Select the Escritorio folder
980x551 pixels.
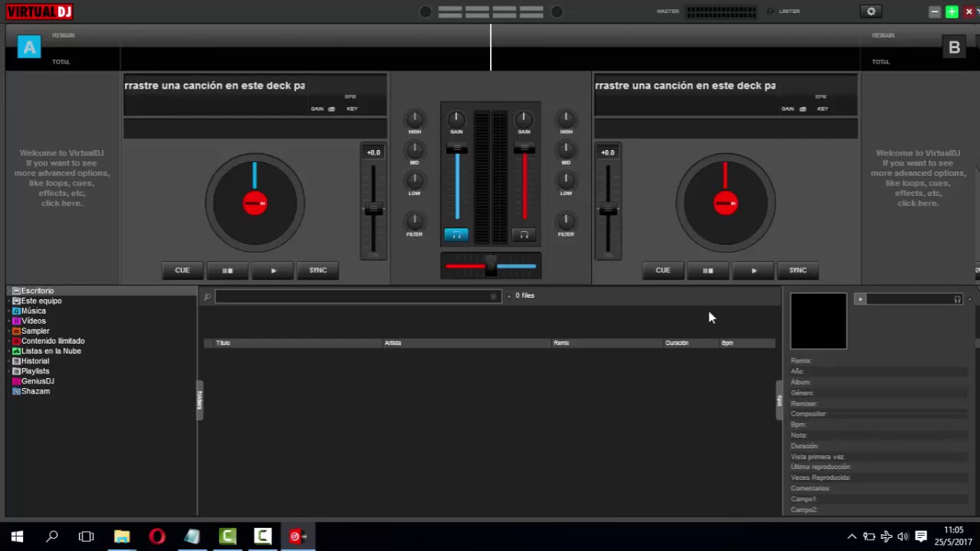pyautogui.click(x=38, y=291)
